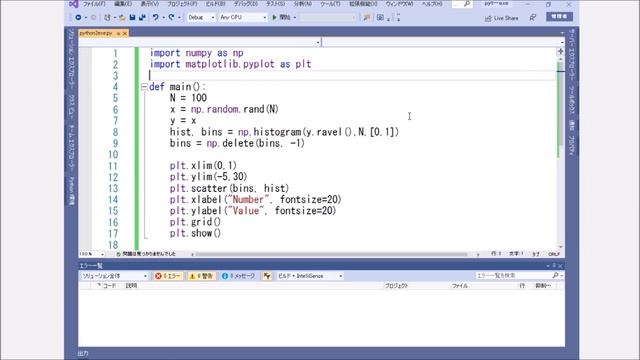
Task: Click the editor split window plus icon
Action: pos(560,51)
